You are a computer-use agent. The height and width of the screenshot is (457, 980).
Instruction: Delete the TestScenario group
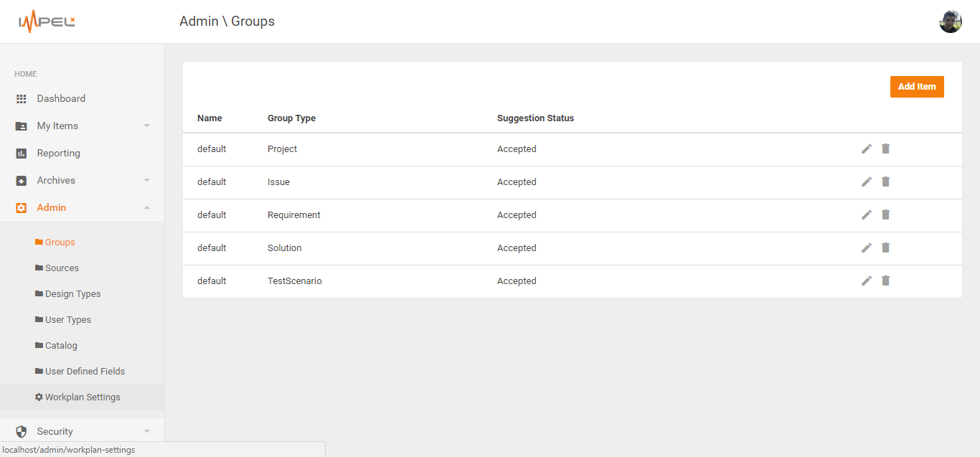click(885, 281)
